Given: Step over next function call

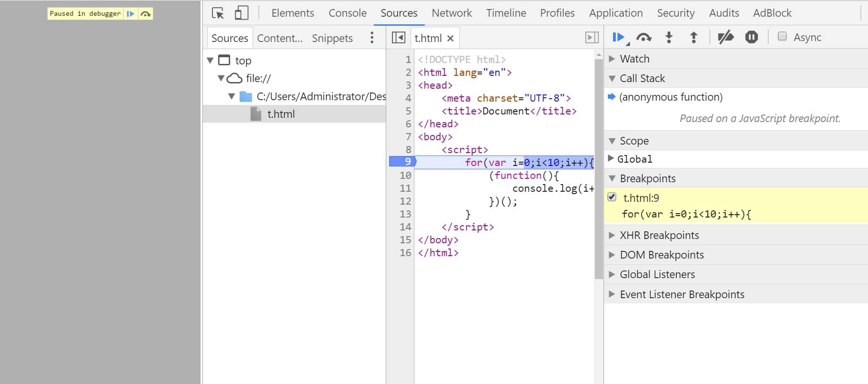Looking at the screenshot, I should (644, 37).
